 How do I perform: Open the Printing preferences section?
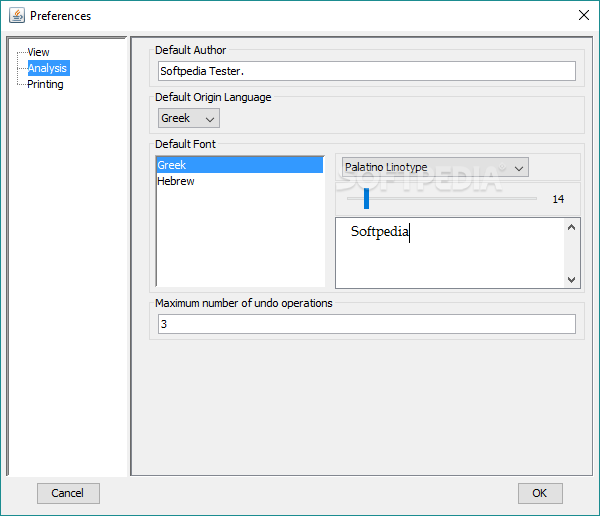pyautogui.click(x=45, y=84)
